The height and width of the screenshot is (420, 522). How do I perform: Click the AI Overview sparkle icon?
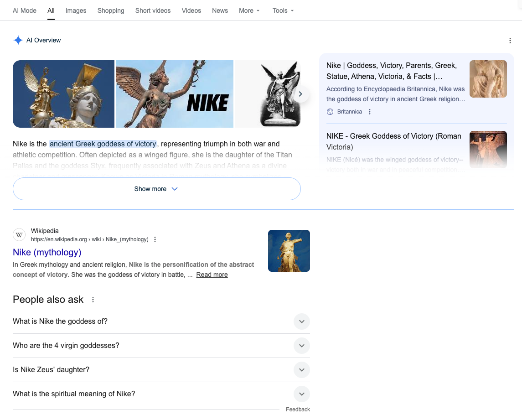tap(18, 40)
